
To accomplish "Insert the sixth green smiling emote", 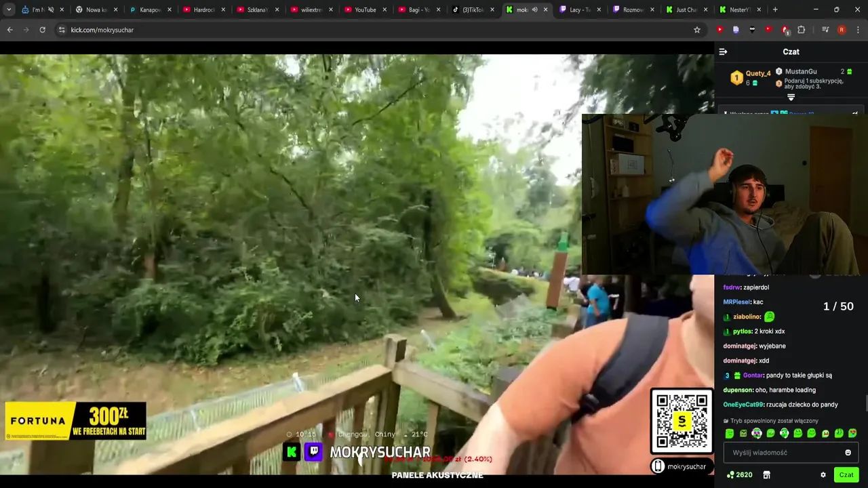I will tap(797, 434).
